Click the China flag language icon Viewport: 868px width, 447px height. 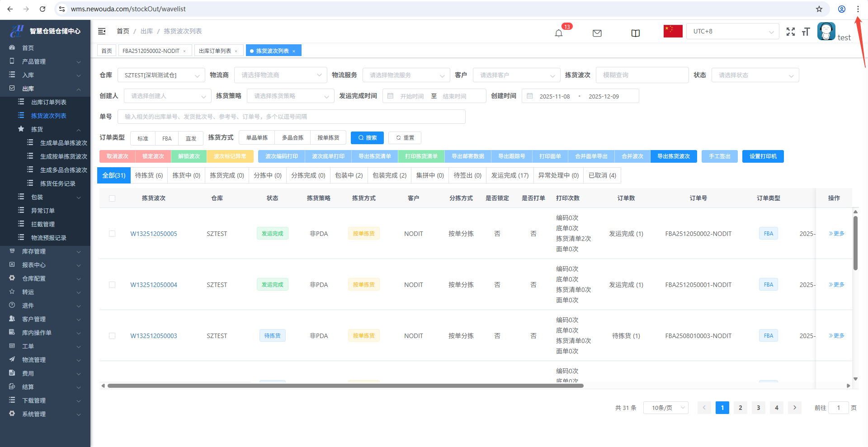(673, 31)
